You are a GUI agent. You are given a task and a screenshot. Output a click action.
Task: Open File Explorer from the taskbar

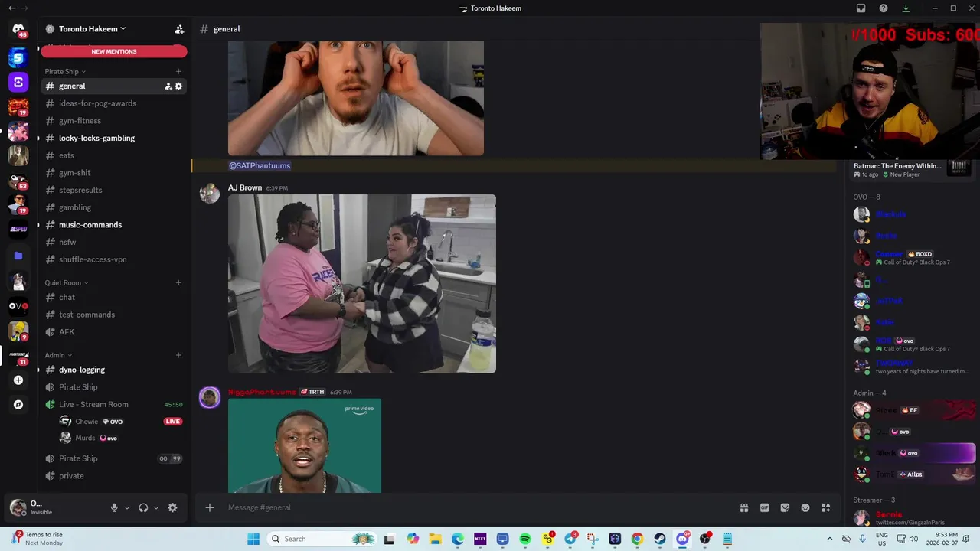(x=435, y=539)
